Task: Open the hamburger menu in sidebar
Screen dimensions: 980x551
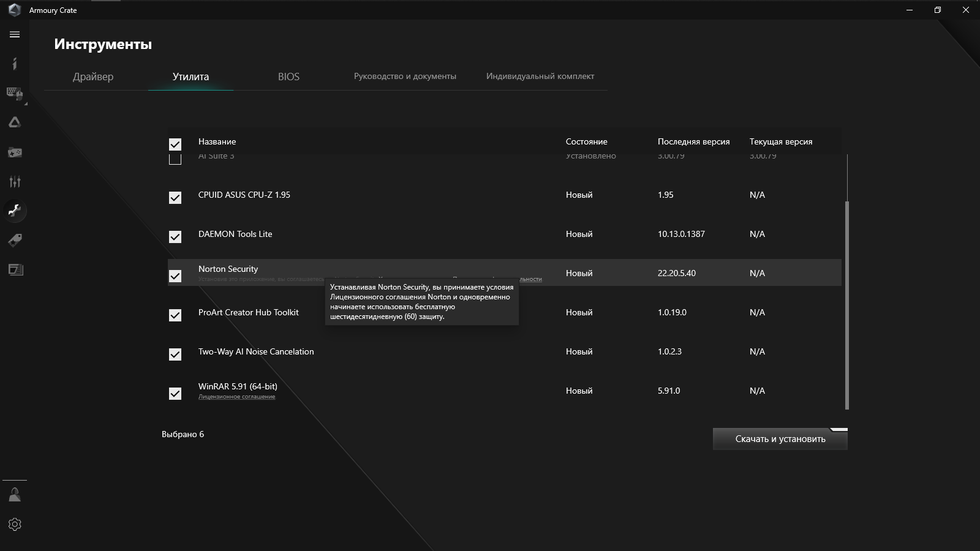Action: tap(15, 35)
